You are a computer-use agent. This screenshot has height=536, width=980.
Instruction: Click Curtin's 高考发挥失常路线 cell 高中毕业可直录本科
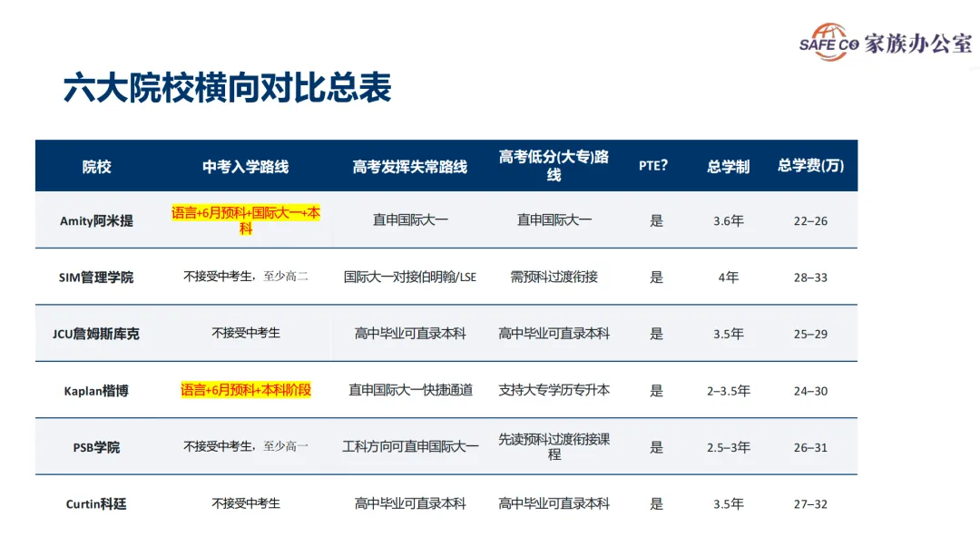(x=410, y=503)
